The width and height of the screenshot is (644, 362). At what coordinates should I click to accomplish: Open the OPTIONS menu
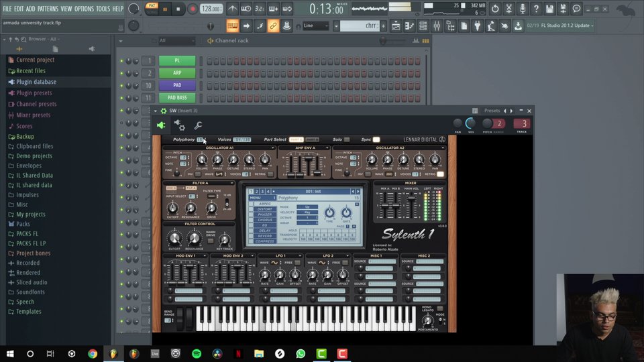tap(84, 9)
